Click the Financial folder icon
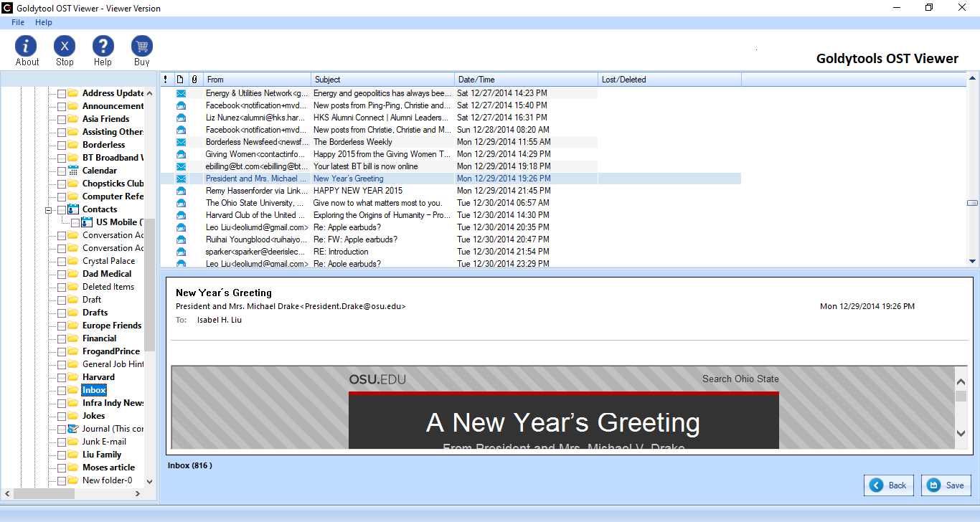980x522 pixels. pyautogui.click(x=73, y=338)
